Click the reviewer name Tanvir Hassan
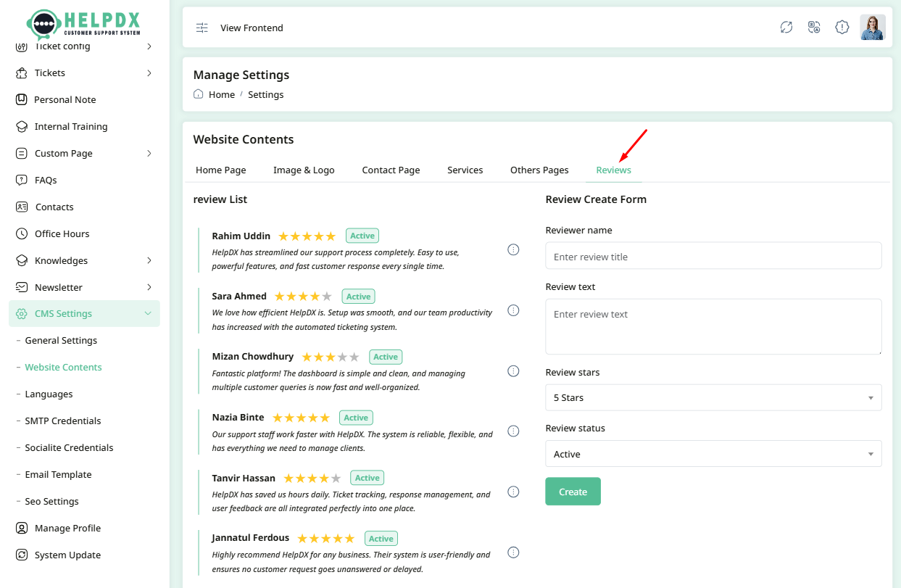The height and width of the screenshot is (588, 901). 244,478
